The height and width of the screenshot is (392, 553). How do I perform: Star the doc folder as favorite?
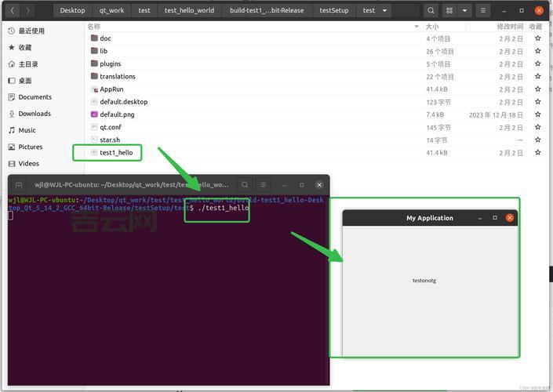tap(537, 38)
